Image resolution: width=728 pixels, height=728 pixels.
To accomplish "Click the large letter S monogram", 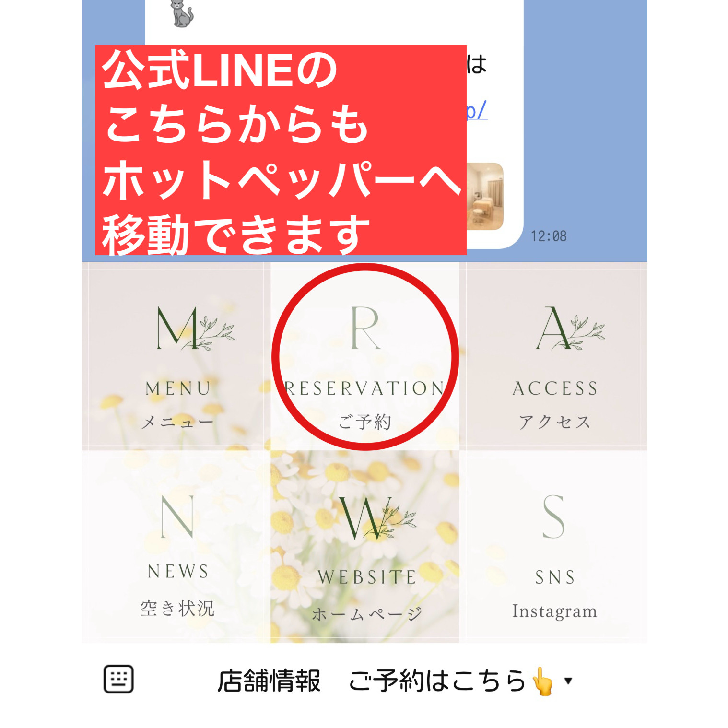I will coord(553,517).
